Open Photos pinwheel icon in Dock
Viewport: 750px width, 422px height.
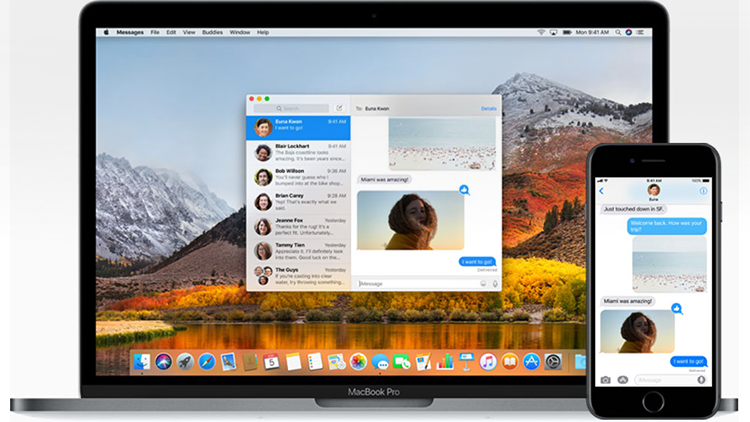(x=358, y=362)
